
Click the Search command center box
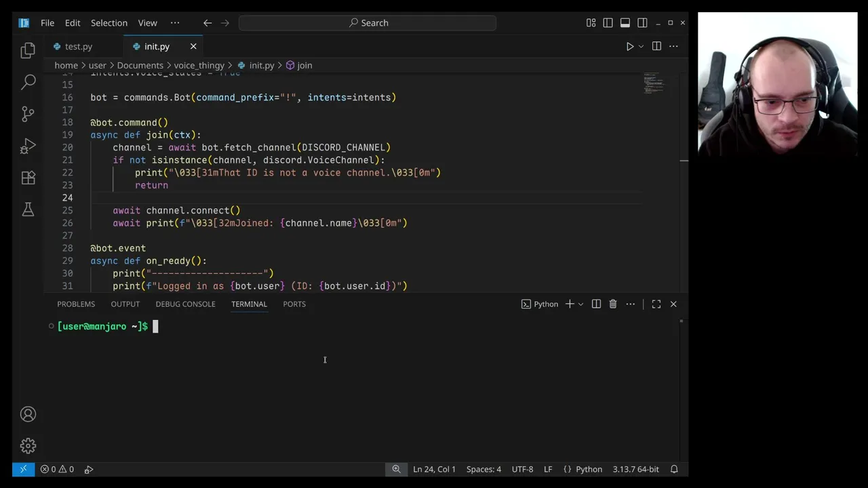pos(368,22)
